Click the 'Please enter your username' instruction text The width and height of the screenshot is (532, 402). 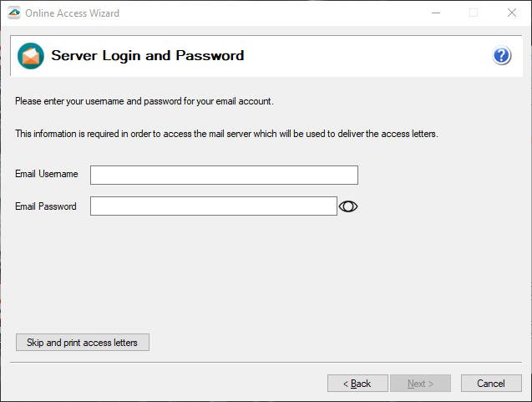[x=144, y=102]
